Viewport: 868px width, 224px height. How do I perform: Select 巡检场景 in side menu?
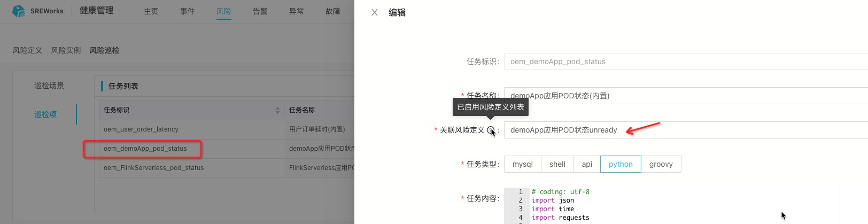point(49,86)
